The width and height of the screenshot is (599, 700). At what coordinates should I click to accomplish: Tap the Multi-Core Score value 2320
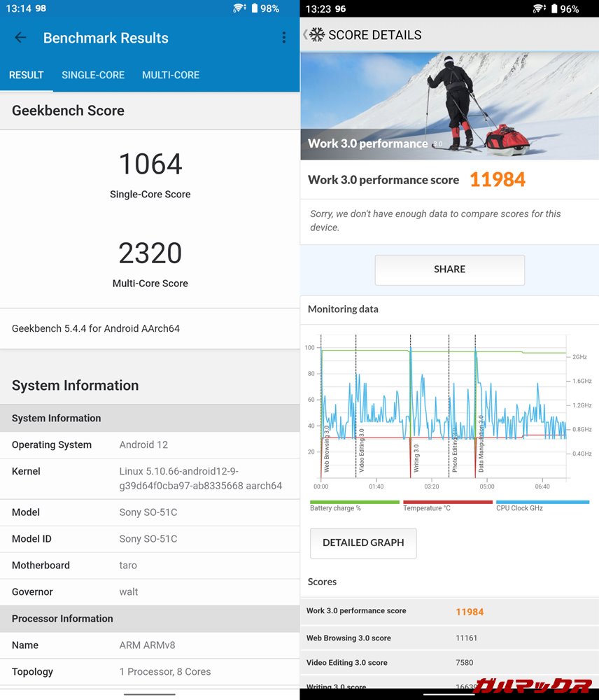click(x=150, y=253)
